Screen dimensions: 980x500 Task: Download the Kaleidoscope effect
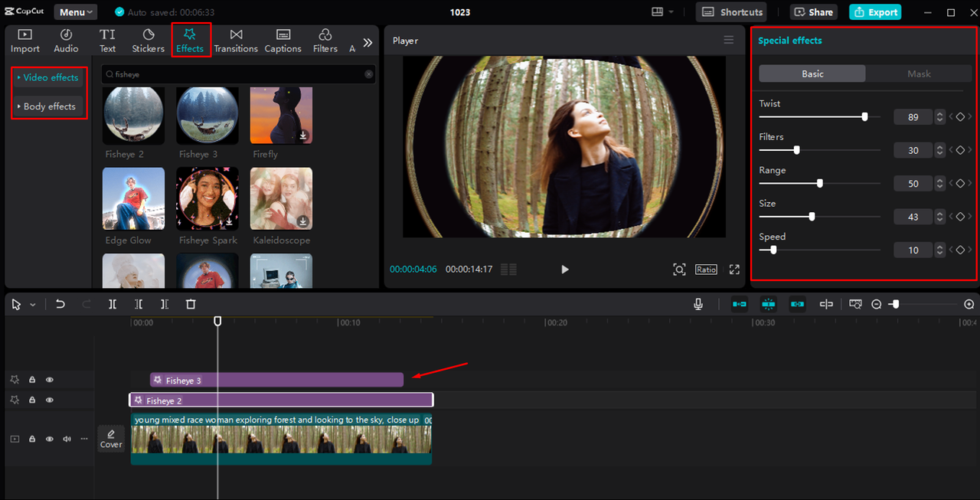coord(303,221)
